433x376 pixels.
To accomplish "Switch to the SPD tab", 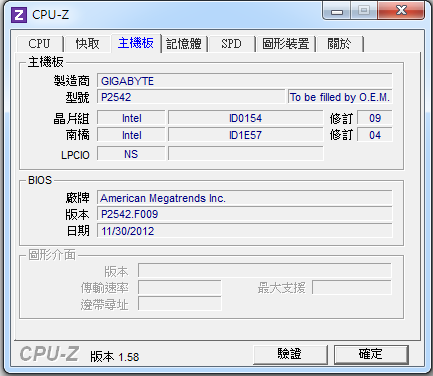I will 231,44.
